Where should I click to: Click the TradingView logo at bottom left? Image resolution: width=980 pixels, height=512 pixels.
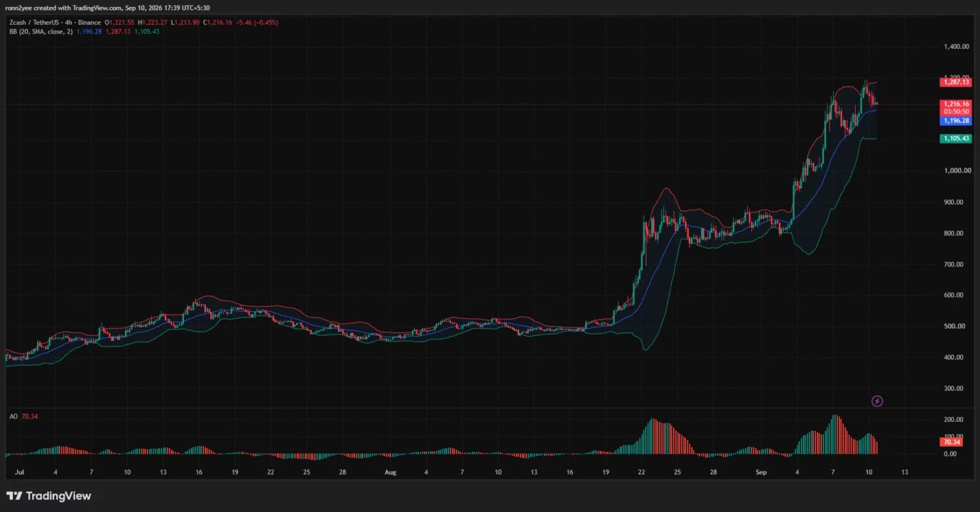[x=48, y=496]
